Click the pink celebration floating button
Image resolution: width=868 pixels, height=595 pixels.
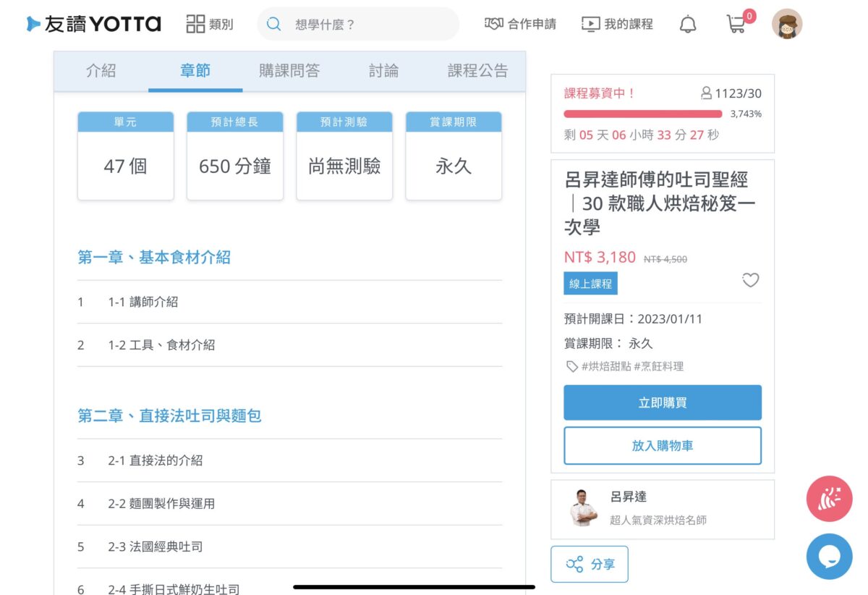pyautogui.click(x=830, y=499)
